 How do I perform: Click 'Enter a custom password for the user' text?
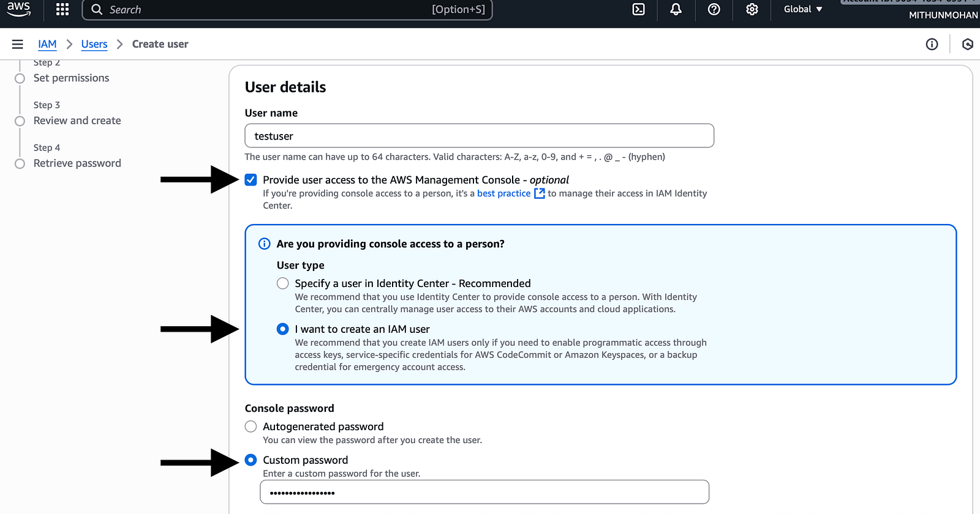coord(342,474)
